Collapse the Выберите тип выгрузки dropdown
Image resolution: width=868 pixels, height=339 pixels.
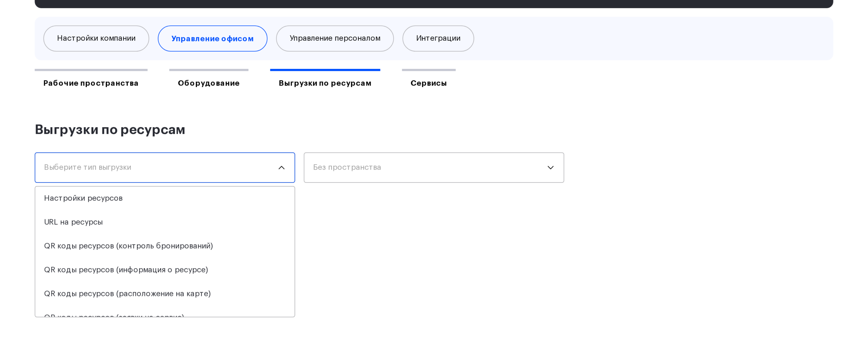tap(165, 167)
